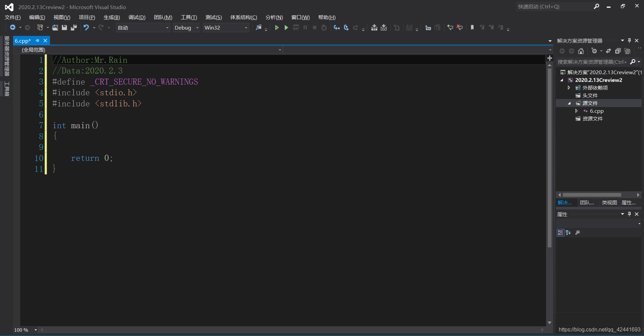Comment out selected lines icon
This screenshot has height=336, width=644.
click(x=450, y=28)
